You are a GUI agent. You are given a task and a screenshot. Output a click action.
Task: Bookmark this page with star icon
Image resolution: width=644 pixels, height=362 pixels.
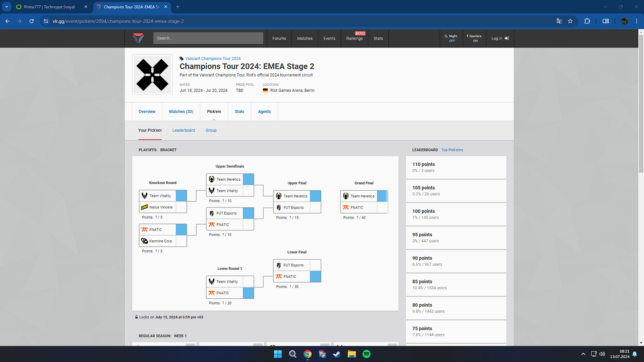point(570,21)
